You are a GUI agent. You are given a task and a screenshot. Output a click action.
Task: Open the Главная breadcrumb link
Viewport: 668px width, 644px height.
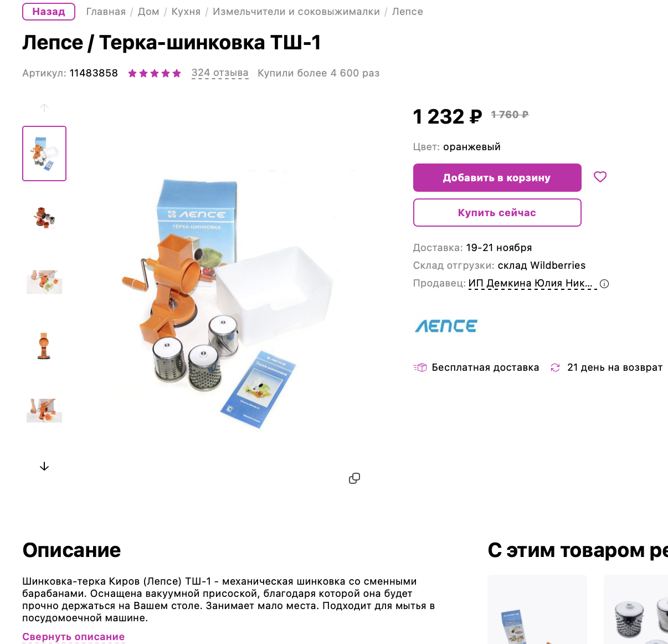[106, 12]
